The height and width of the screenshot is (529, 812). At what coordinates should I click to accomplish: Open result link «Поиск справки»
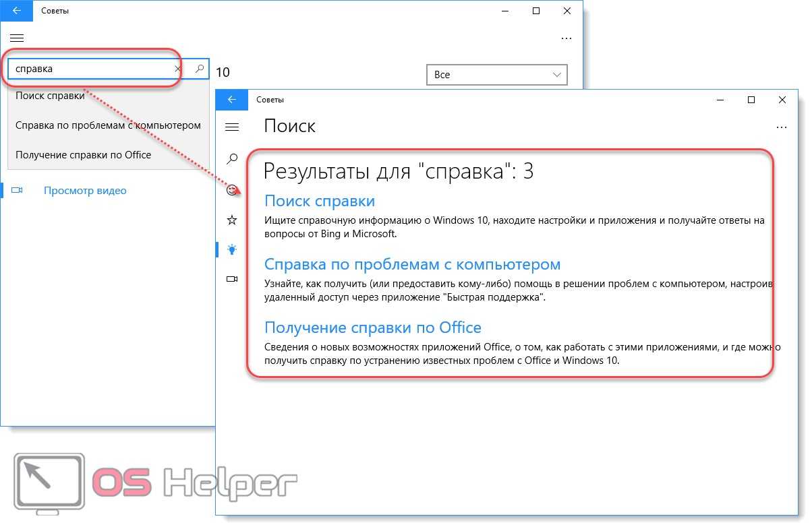(320, 201)
